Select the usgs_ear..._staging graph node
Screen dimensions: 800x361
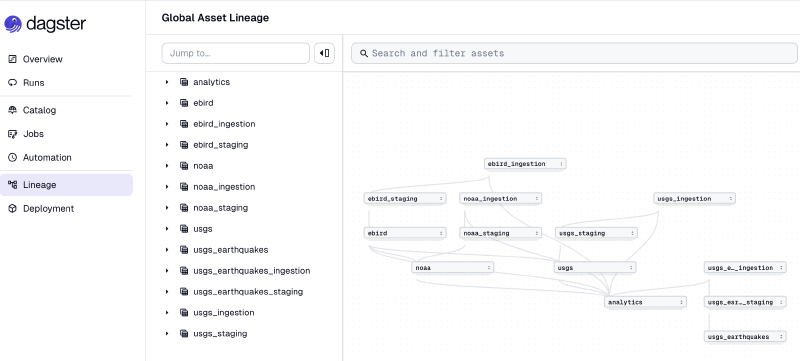pyautogui.click(x=745, y=302)
